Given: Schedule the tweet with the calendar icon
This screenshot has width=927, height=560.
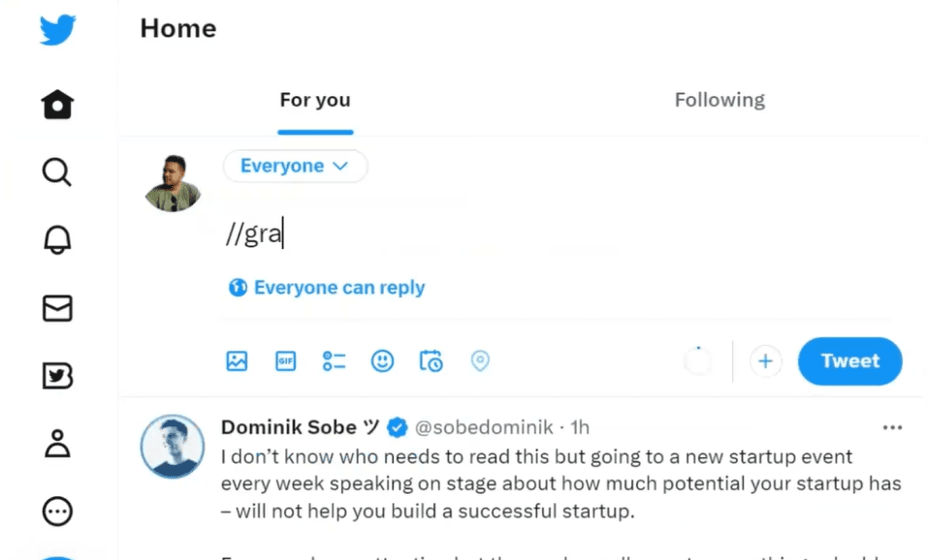Looking at the screenshot, I should (x=431, y=360).
